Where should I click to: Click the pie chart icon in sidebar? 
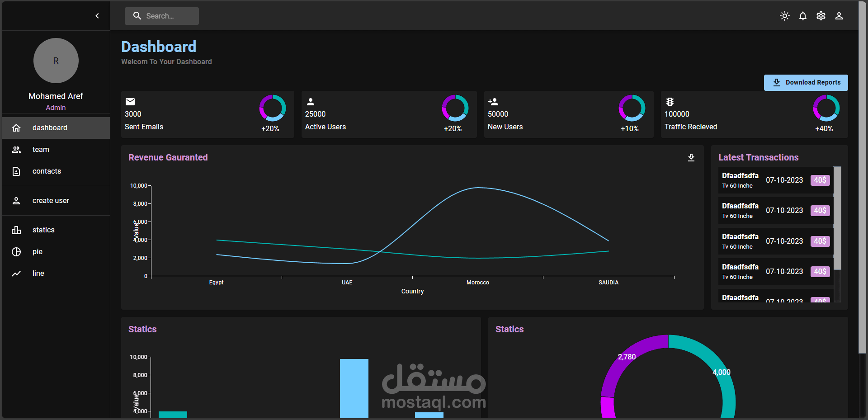(16, 252)
